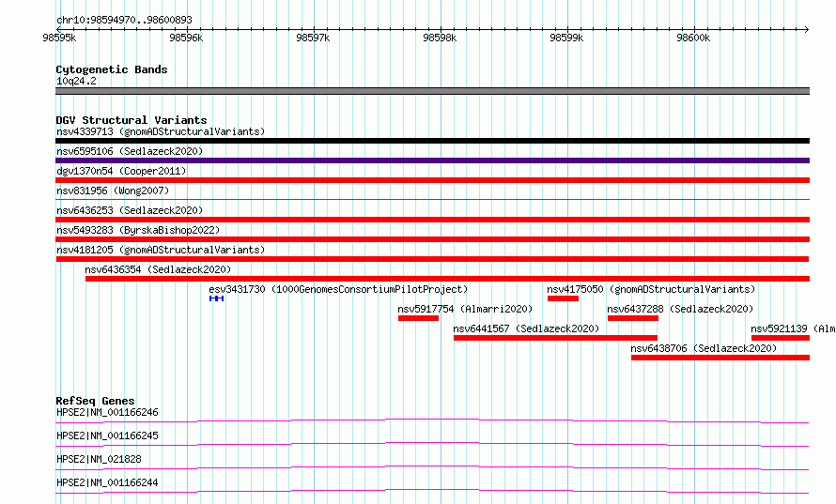The width and height of the screenshot is (836, 504).
Task: Click the esv3431730 1000Genomes pilot label
Action: 338,289
